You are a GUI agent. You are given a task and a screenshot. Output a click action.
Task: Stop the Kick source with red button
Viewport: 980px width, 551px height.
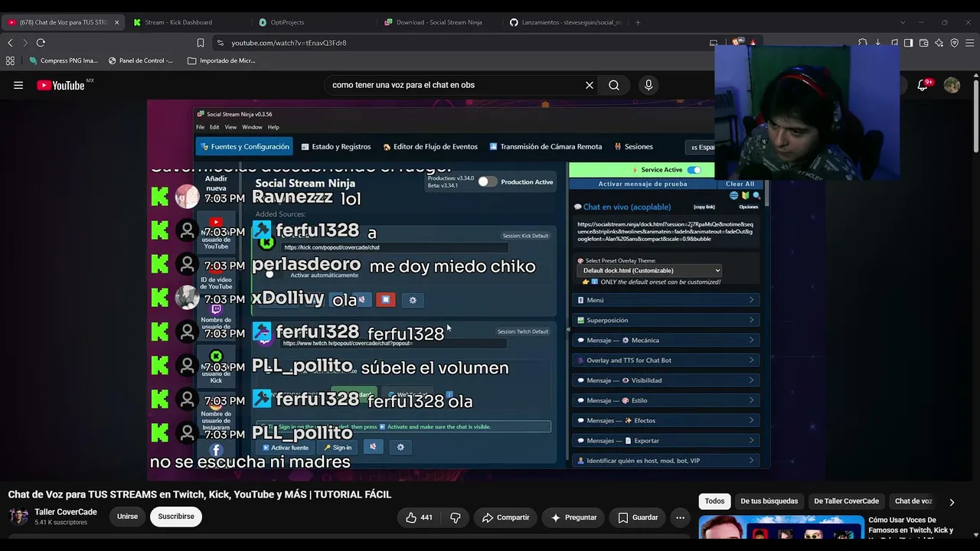pyautogui.click(x=386, y=300)
